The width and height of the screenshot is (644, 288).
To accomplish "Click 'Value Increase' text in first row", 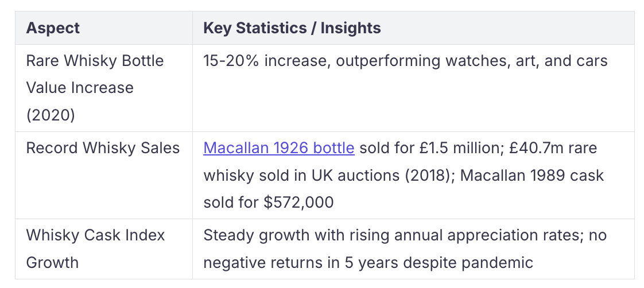I will 80,88.
